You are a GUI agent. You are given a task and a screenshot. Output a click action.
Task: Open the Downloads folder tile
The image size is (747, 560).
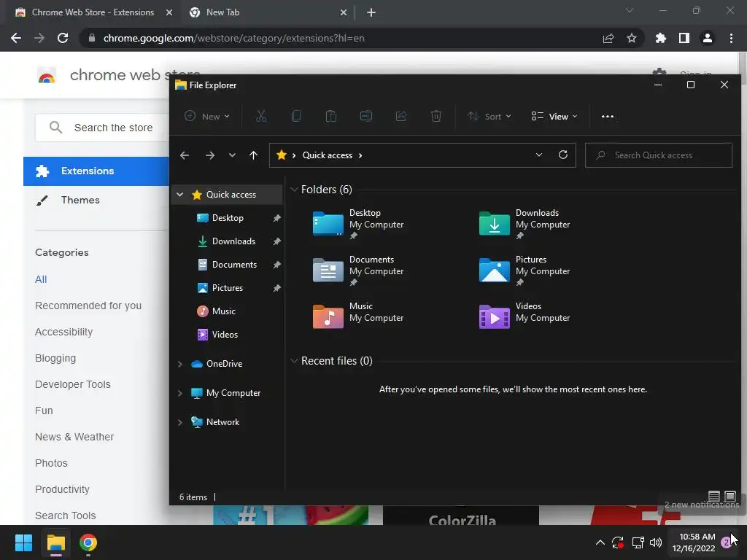pyautogui.click(x=525, y=224)
